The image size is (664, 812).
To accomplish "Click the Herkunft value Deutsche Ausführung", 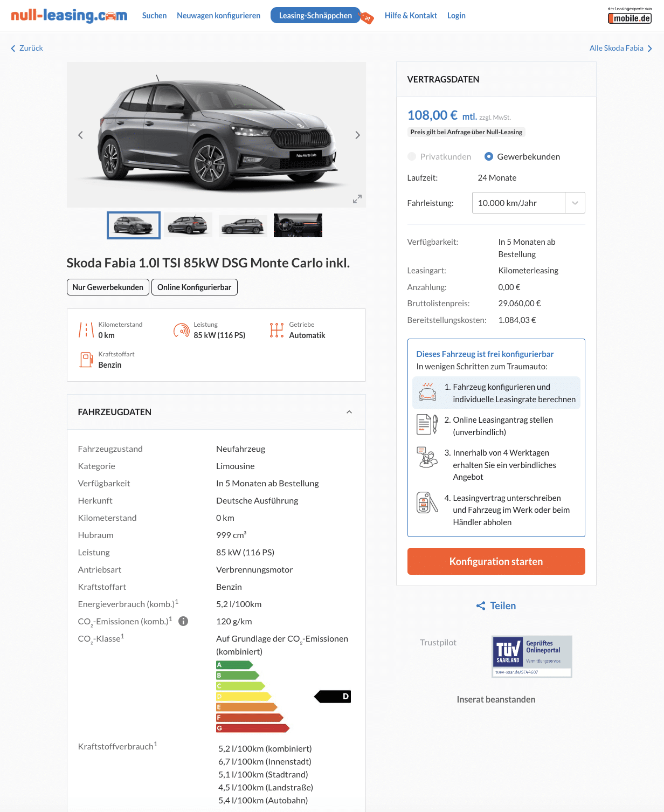I will [x=257, y=501].
